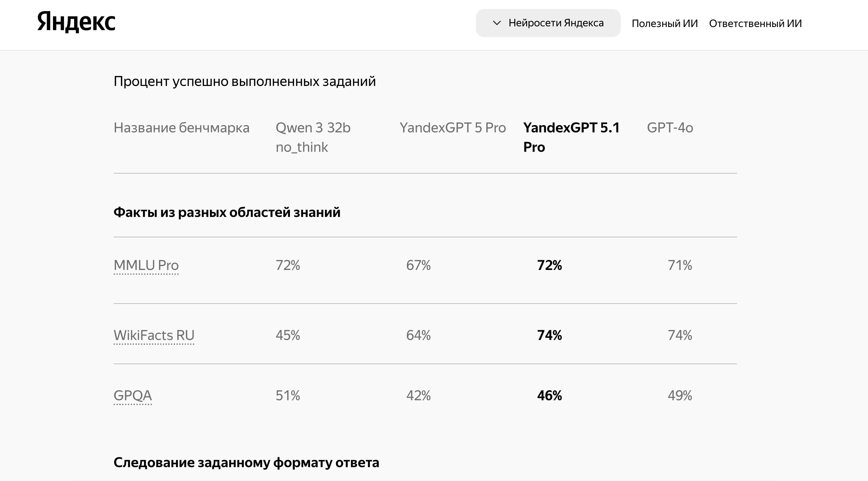The height and width of the screenshot is (481, 868).
Task: Expand the Нейросети Яндекса dropdown chevron
Action: click(497, 23)
